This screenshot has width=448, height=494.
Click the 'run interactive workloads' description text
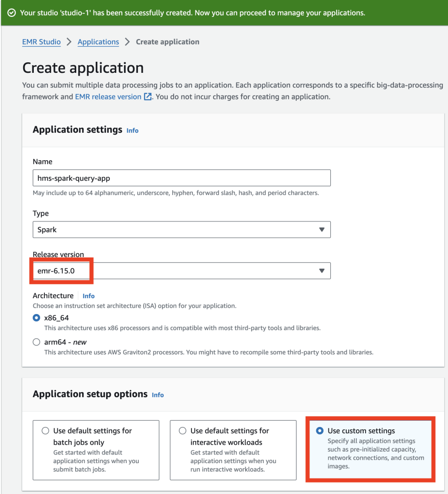click(233, 461)
